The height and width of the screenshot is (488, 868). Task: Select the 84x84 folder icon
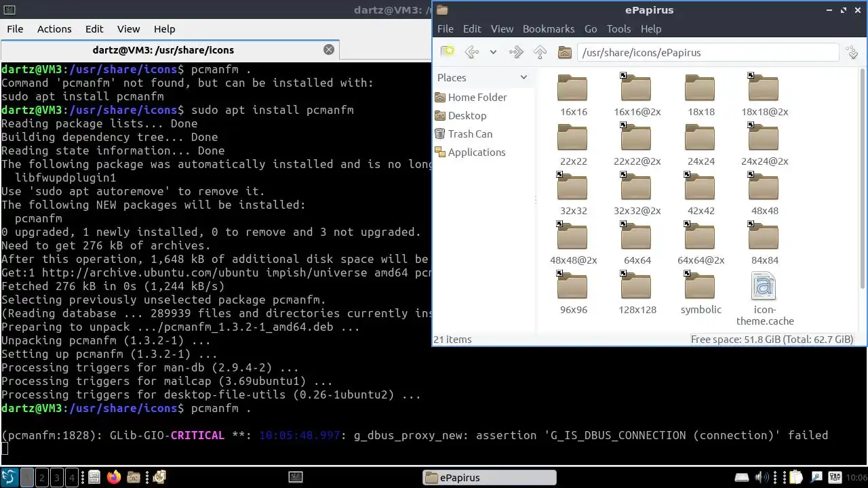coord(764,237)
